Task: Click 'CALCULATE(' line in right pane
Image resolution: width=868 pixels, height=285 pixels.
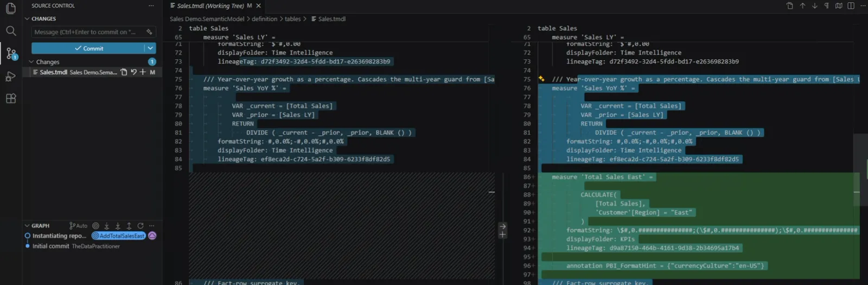Action: point(598,194)
